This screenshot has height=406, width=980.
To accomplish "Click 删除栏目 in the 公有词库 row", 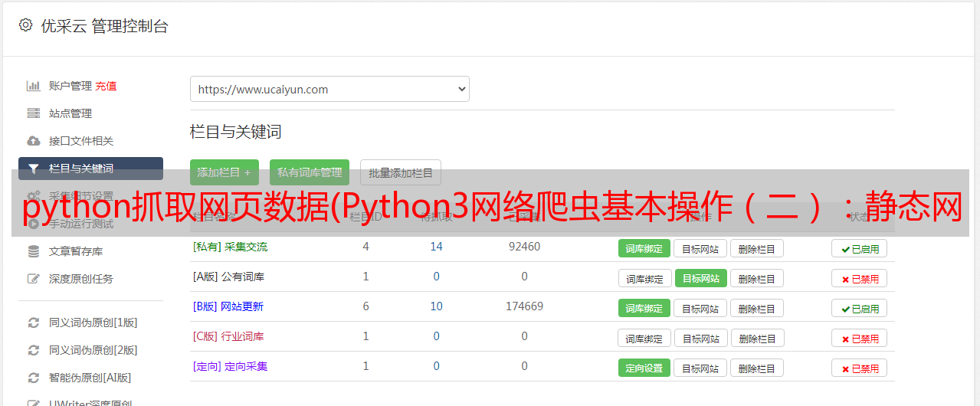I will pyautogui.click(x=757, y=278).
